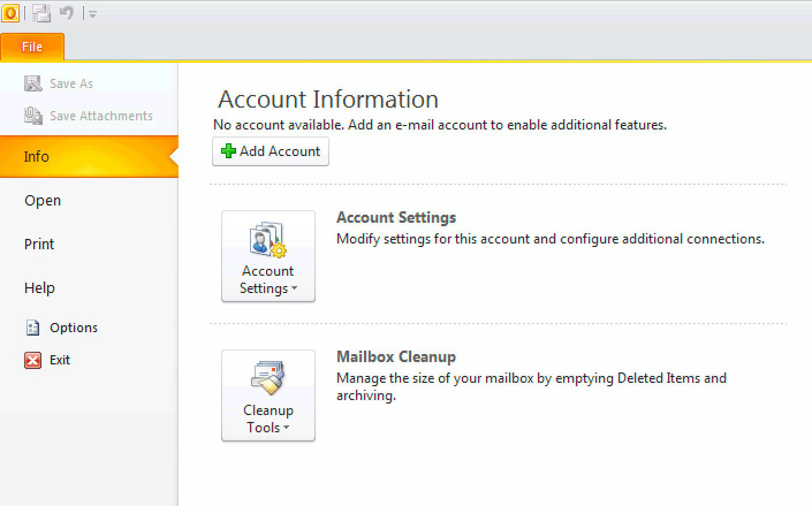
Task: Choose the Exit menu label
Action: (60, 360)
